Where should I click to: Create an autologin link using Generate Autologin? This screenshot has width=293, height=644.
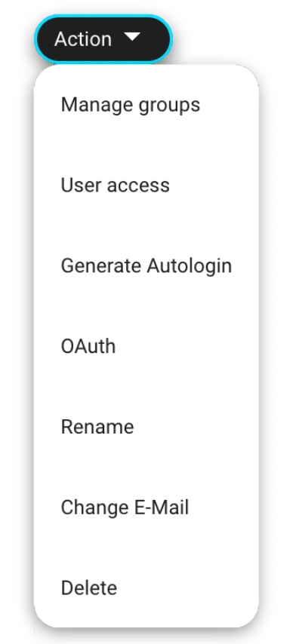[x=146, y=265]
